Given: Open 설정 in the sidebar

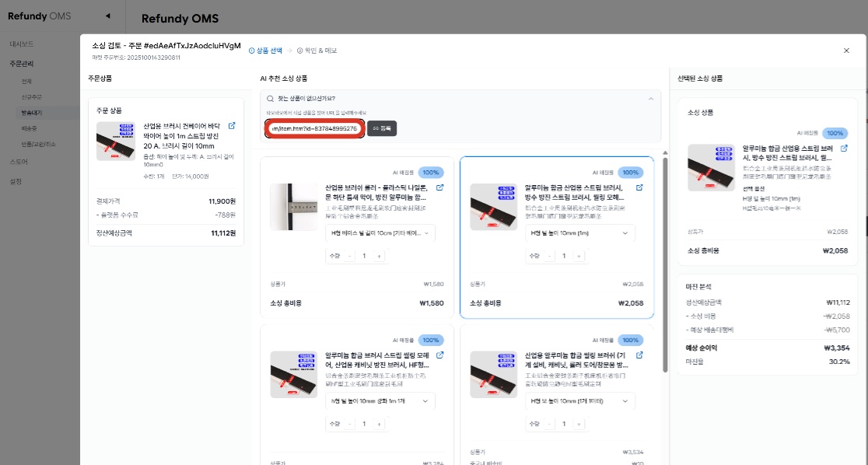Looking at the screenshot, I should click(16, 181).
